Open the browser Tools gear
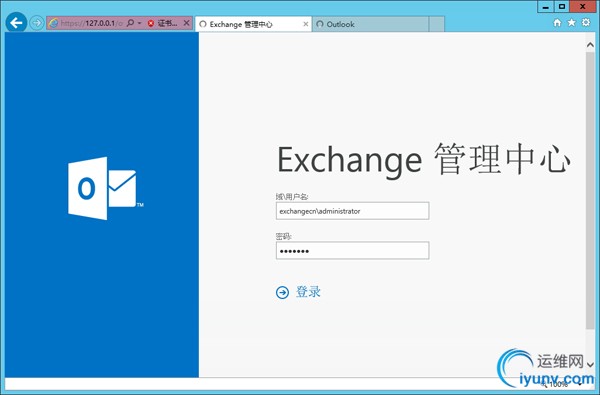 (x=586, y=23)
